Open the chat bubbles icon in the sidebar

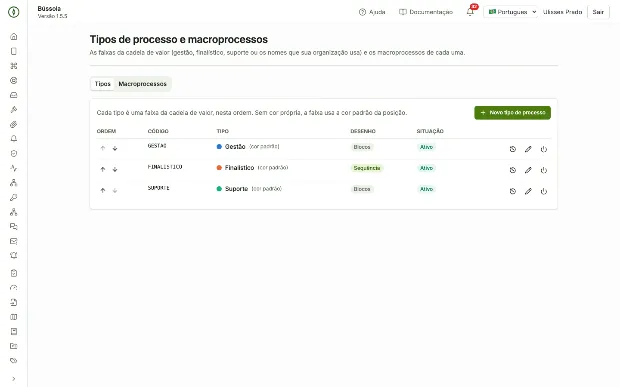pyautogui.click(x=13, y=227)
